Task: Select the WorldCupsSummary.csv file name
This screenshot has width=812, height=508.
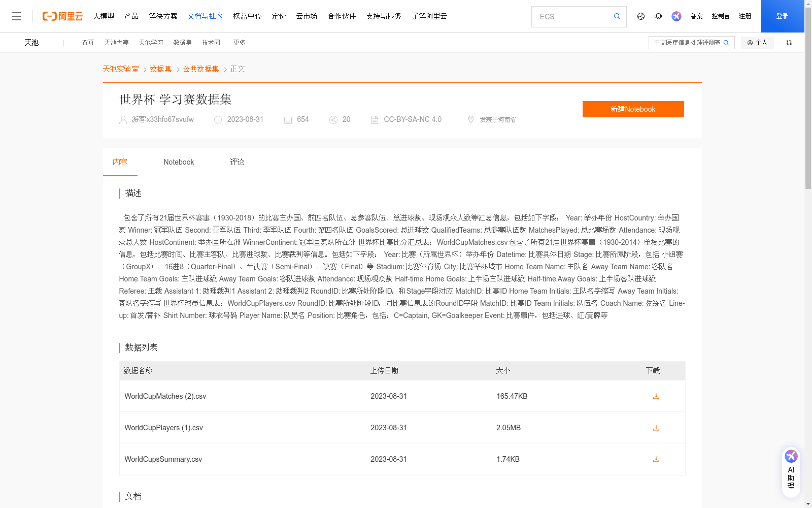Action: [x=163, y=459]
